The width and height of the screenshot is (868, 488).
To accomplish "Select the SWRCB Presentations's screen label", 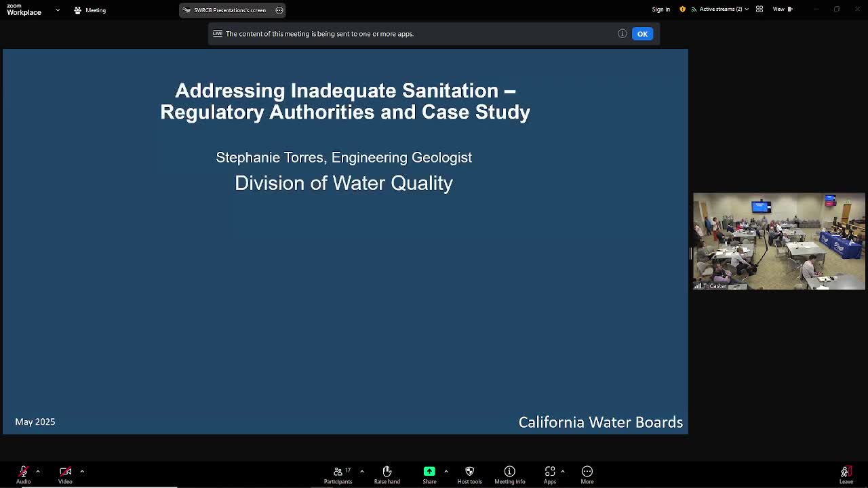I will tap(229, 10).
